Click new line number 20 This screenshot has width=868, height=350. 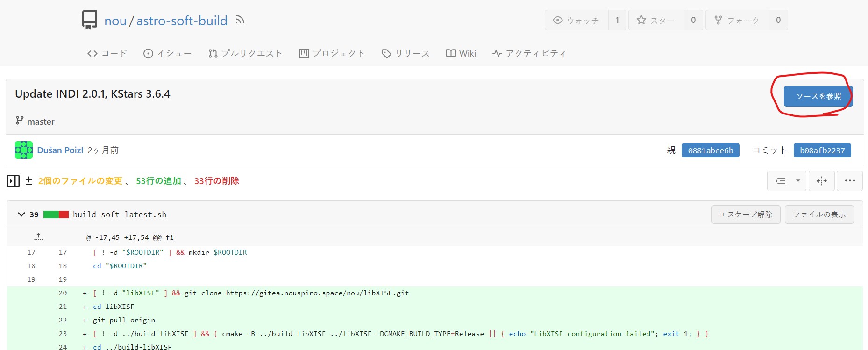(x=63, y=293)
